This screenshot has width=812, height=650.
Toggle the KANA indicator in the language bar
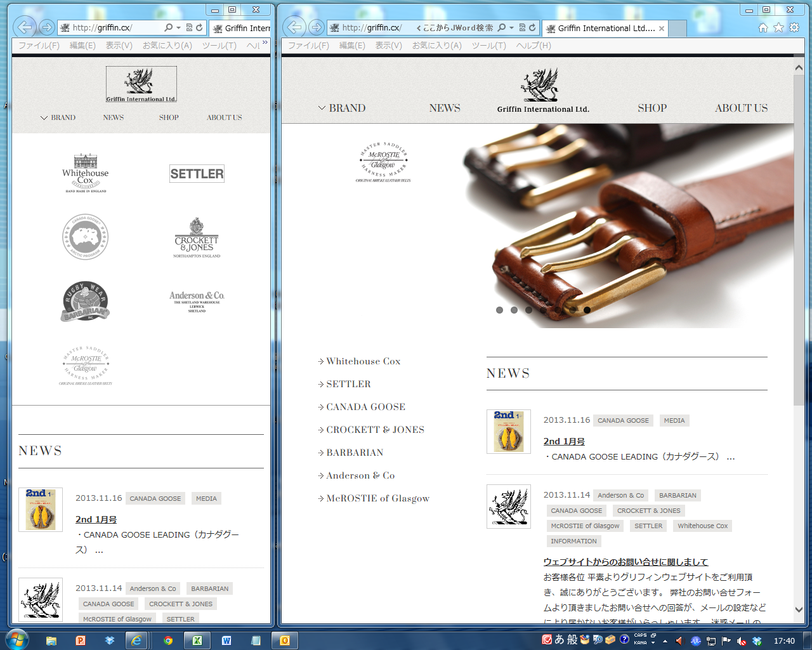641,643
